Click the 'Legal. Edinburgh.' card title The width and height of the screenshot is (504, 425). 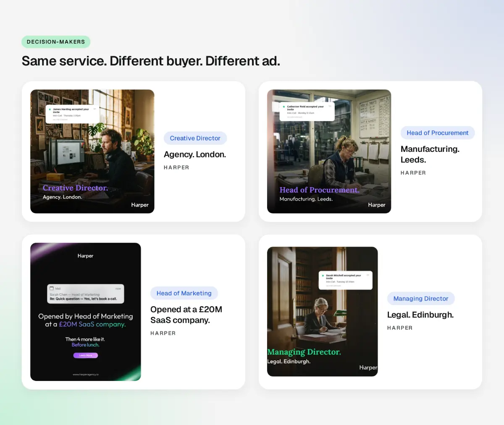point(420,315)
